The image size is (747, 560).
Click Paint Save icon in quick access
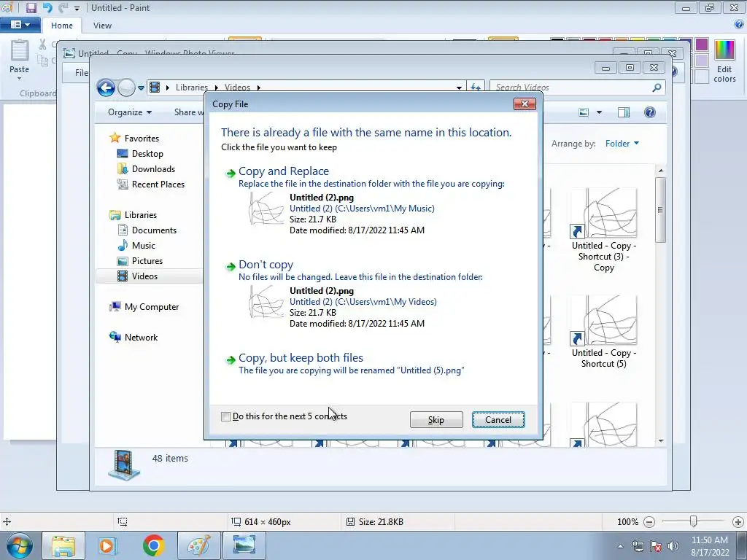(x=31, y=7)
